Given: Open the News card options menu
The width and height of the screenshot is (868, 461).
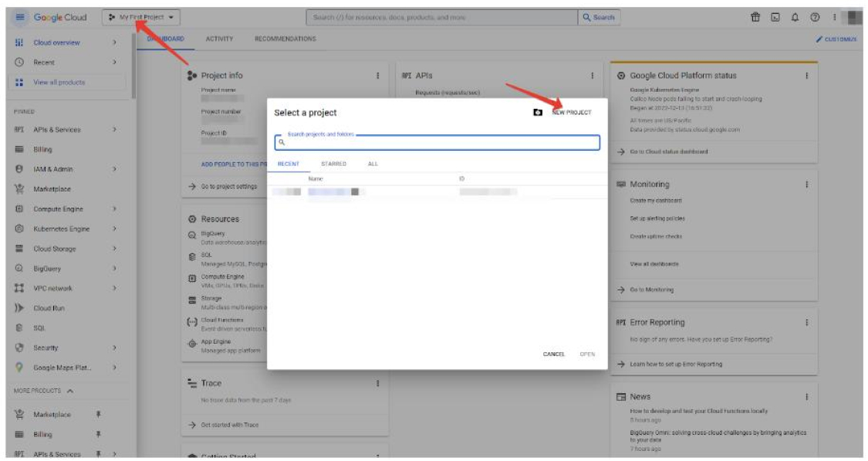Looking at the screenshot, I should 806,397.
